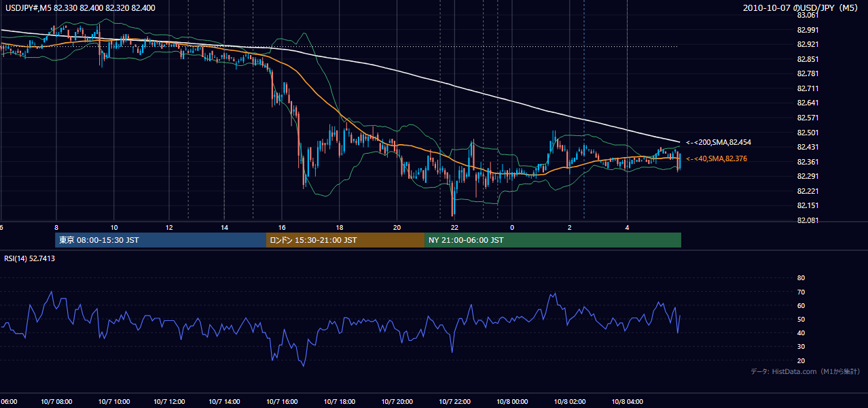Click hour tick 4 under the price chart
This screenshot has width=868, height=408.
[x=628, y=227]
